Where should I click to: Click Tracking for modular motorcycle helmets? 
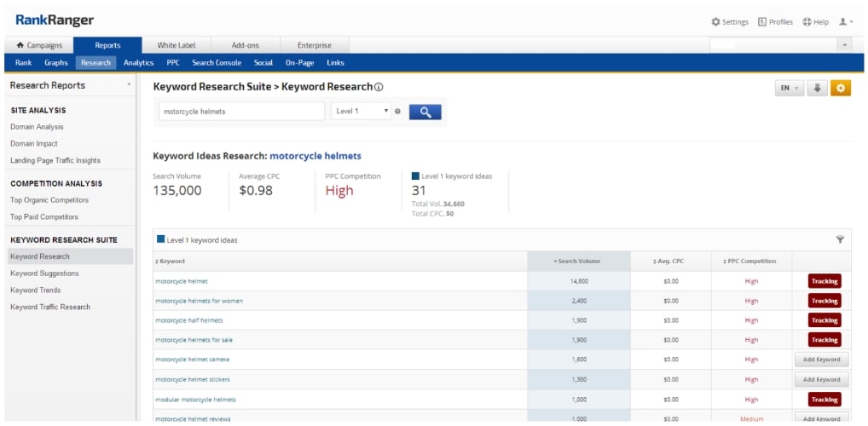coord(825,400)
